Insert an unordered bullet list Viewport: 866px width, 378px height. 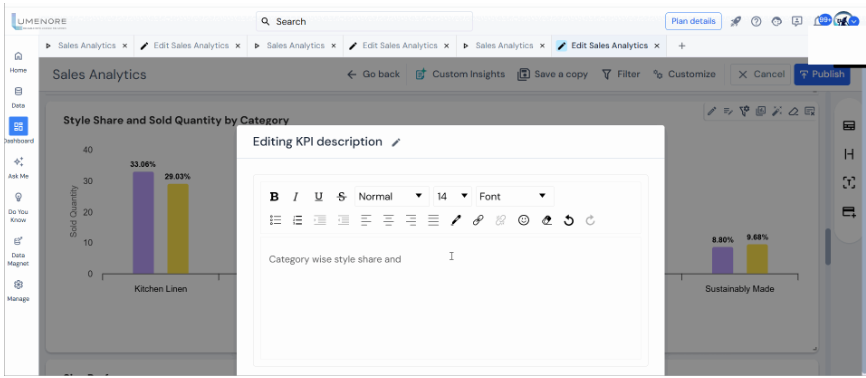(x=275, y=220)
